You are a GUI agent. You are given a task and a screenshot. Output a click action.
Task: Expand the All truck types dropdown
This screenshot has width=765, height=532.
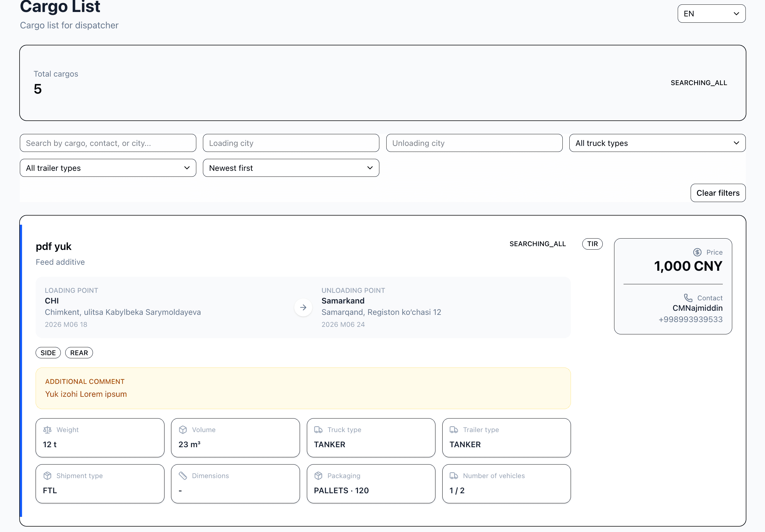coord(657,143)
